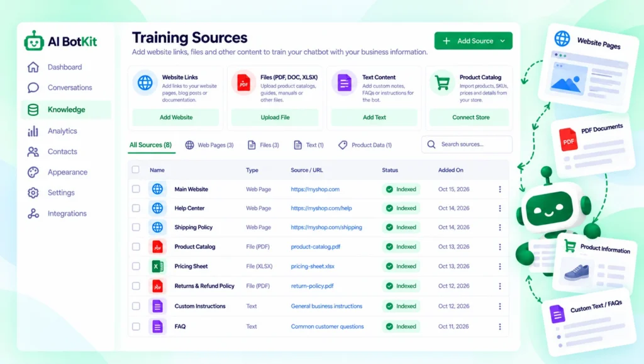Click the AI BotKit robot logo
Image resolution: width=644 pixels, height=364 pixels.
[34, 41]
